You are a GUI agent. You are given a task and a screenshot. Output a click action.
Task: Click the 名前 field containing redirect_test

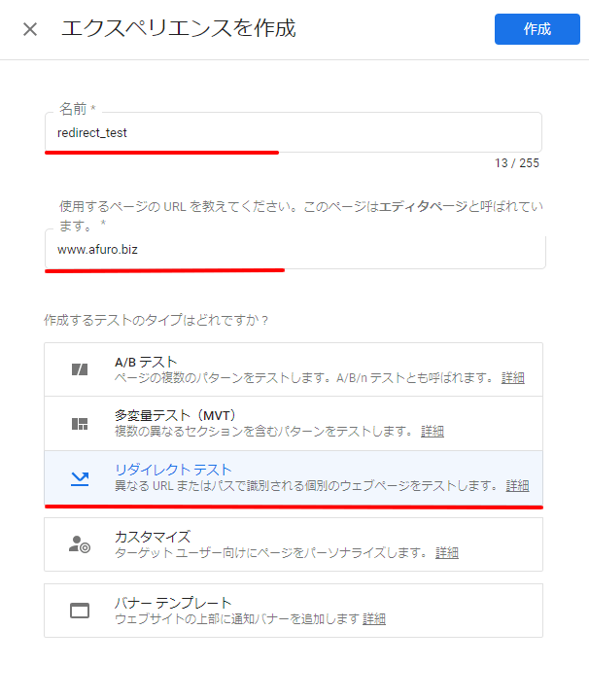tap(294, 132)
